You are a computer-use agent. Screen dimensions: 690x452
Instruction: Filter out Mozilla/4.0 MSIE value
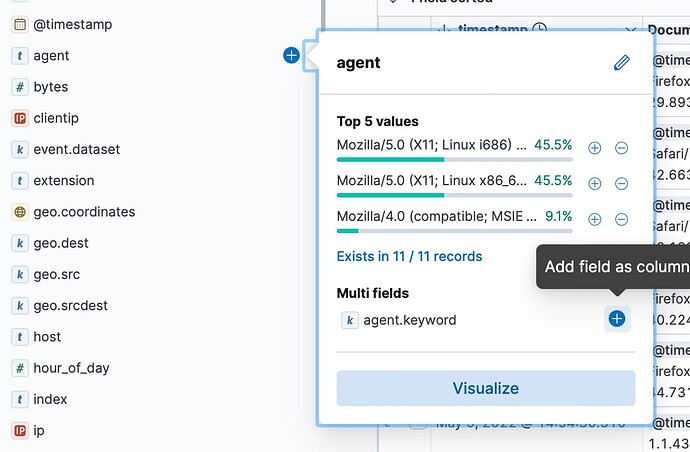(x=621, y=219)
